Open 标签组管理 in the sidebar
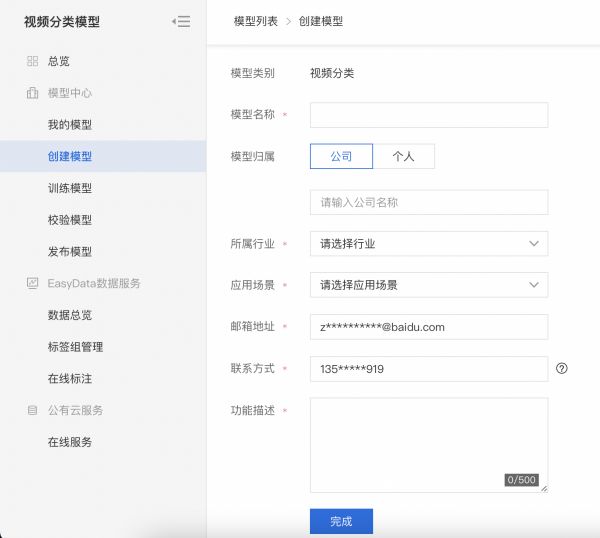This screenshot has height=538, width=600. pyautogui.click(x=75, y=347)
